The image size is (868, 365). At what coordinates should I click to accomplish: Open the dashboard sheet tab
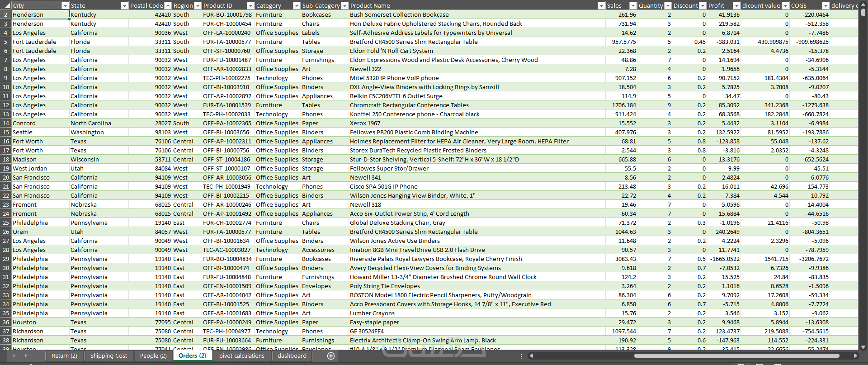tap(292, 356)
